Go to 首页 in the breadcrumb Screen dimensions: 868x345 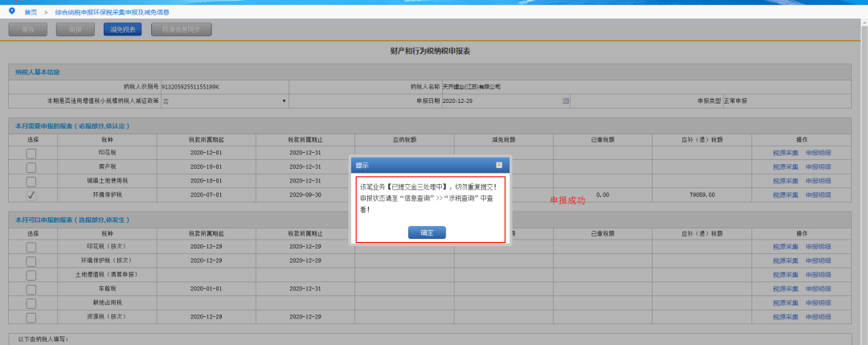[x=31, y=11]
